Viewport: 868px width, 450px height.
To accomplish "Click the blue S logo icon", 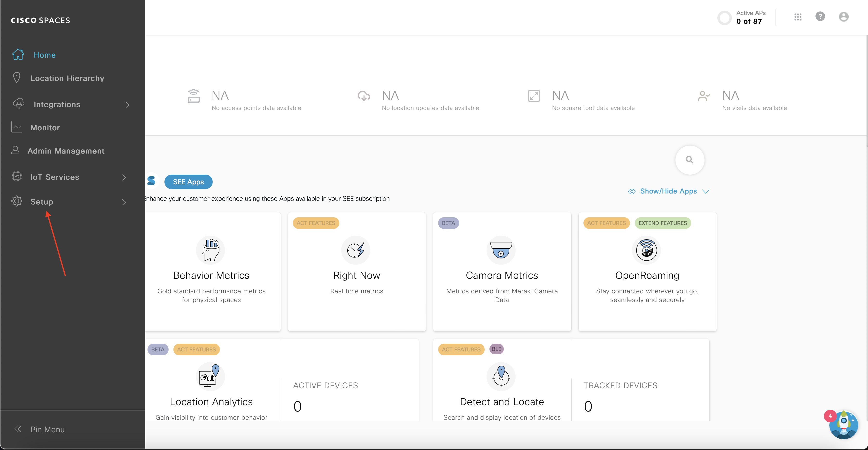I will pyautogui.click(x=151, y=181).
